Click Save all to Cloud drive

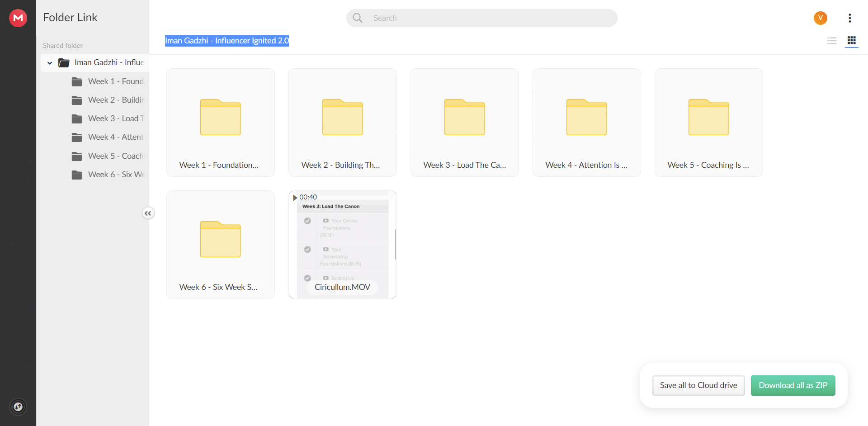tap(698, 385)
